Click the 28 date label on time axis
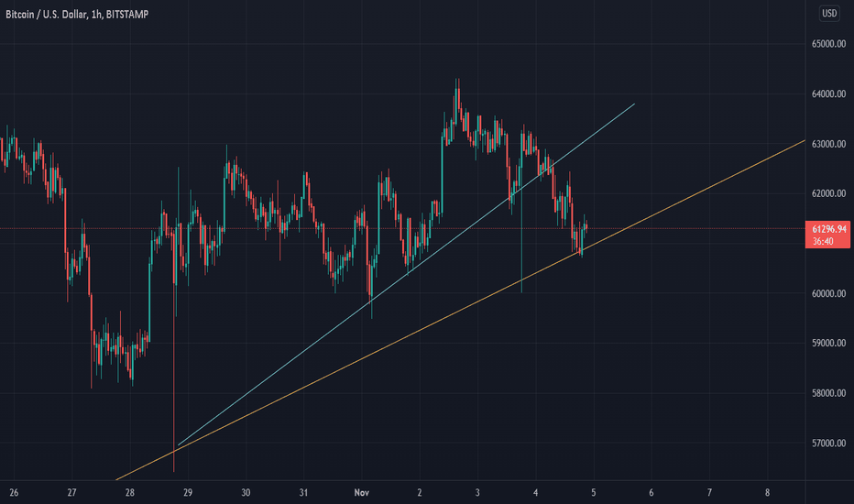Screen dimensions: 854x504 [x=129, y=493]
